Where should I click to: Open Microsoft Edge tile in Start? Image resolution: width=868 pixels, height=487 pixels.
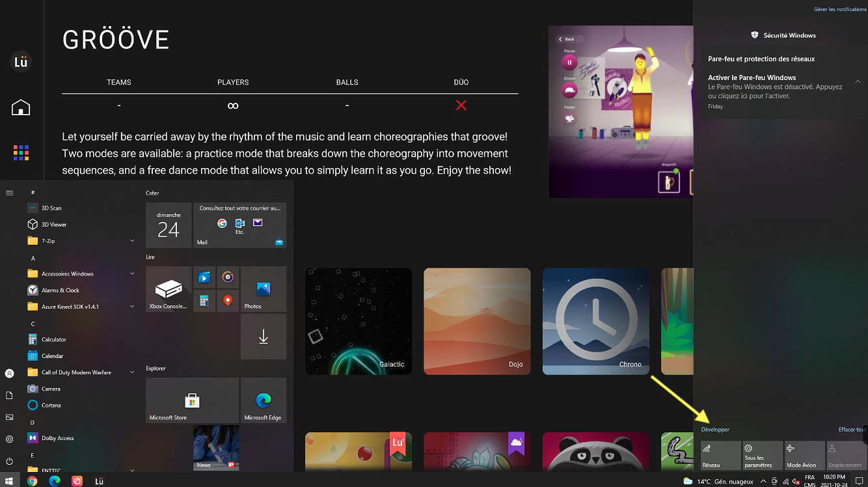coord(264,400)
